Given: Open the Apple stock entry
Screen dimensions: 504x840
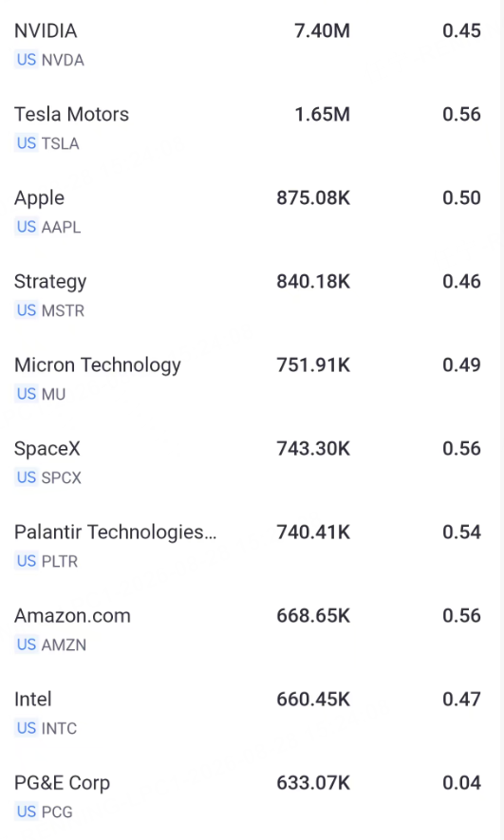Looking at the screenshot, I should pyautogui.click(x=252, y=212).
